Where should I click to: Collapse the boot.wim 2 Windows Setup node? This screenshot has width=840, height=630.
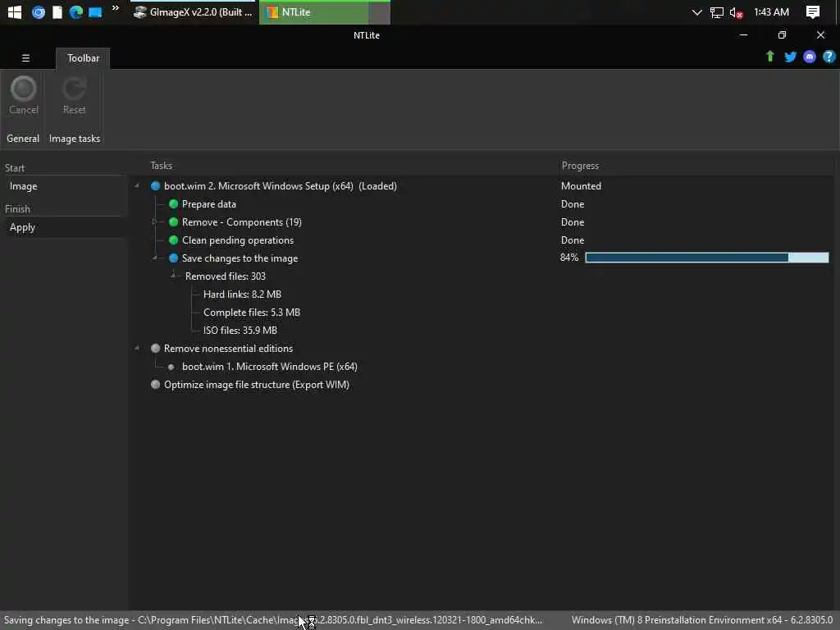[x=137, y=185]
